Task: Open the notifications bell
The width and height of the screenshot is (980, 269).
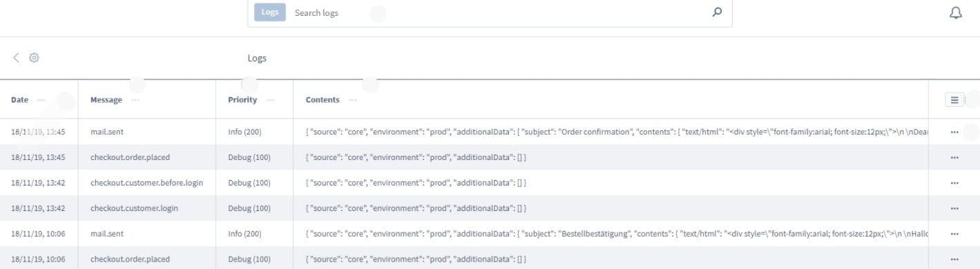Action: [956, 13]
